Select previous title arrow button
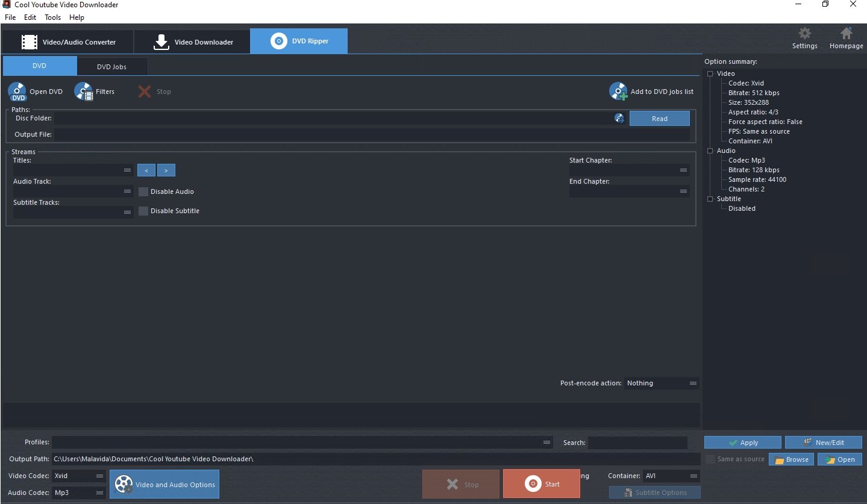867x504 pixels. click(x=146, y=170)
